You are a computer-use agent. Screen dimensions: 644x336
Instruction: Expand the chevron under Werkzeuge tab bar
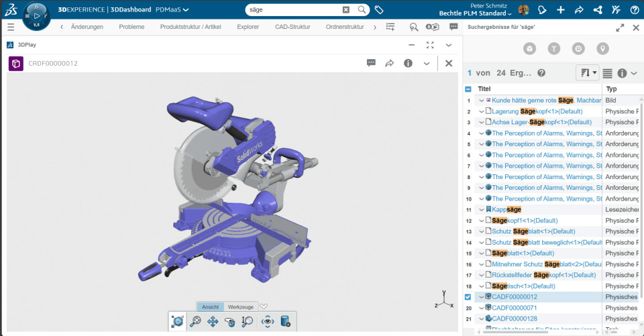pyautogui.click(x=264, y=306)
